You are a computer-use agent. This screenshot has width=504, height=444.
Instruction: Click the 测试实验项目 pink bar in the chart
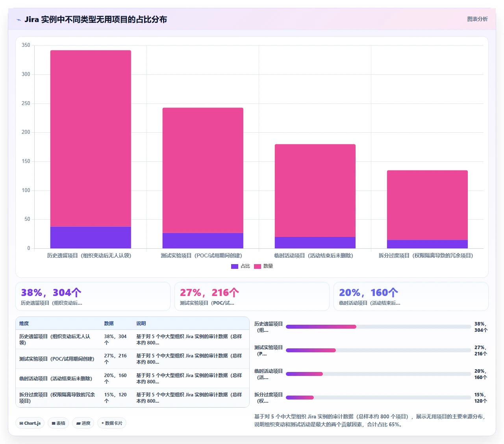[x=203, y=170]
